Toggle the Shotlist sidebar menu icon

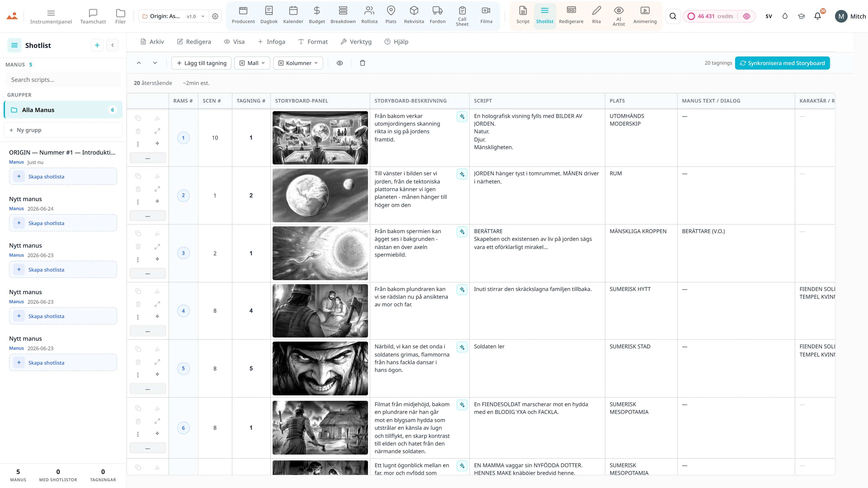coord(14,45)
